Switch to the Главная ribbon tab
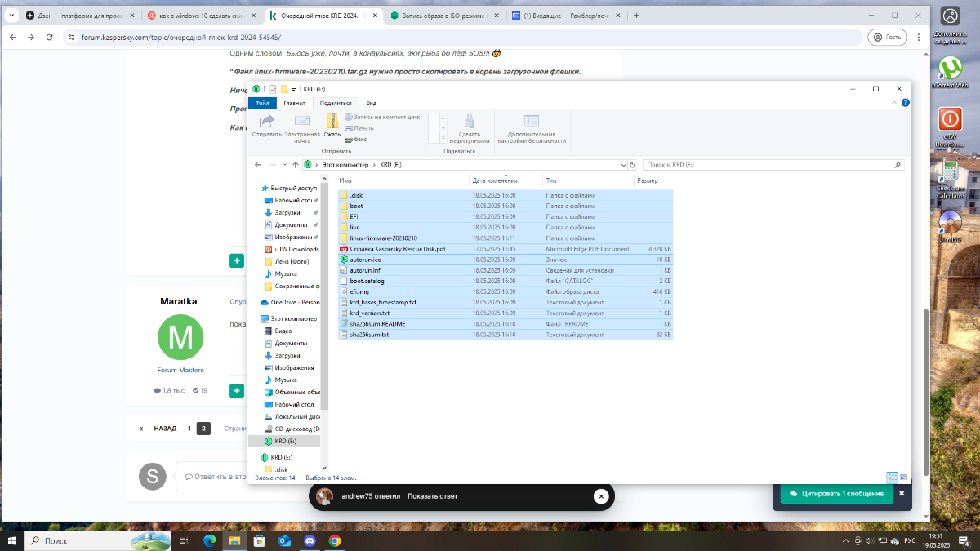This screenshot has height=551, width=980. pos(294,103)
